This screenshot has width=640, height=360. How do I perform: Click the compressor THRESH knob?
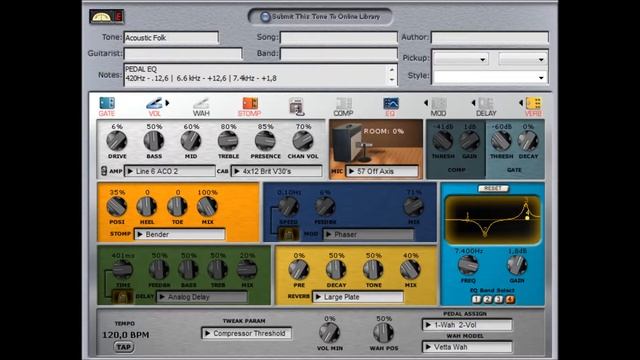tap(443, 140)
